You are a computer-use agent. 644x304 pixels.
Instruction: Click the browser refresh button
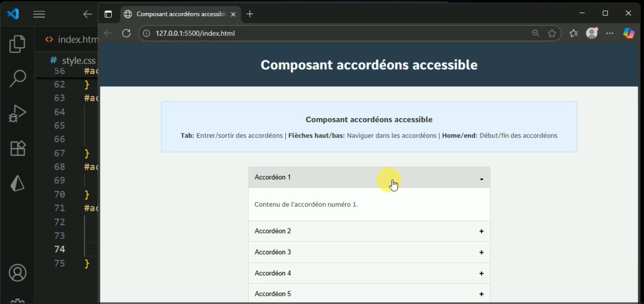pyautogui.click(x=126, y=33)
